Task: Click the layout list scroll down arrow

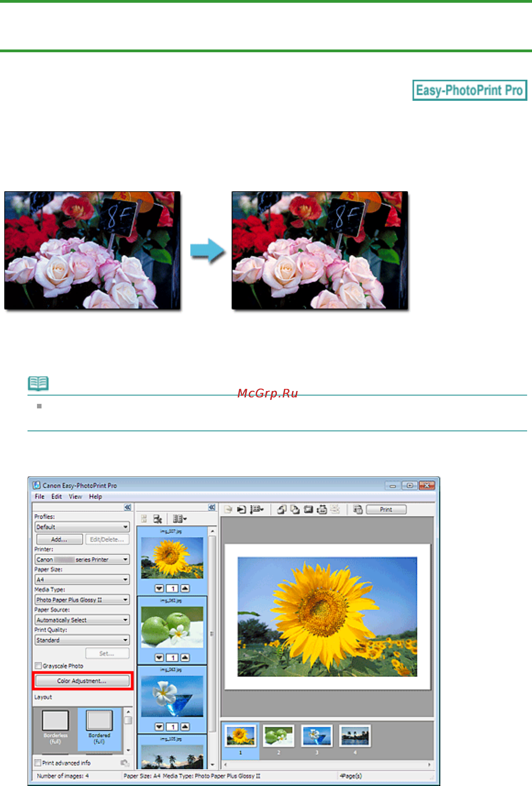Action: 128,750
